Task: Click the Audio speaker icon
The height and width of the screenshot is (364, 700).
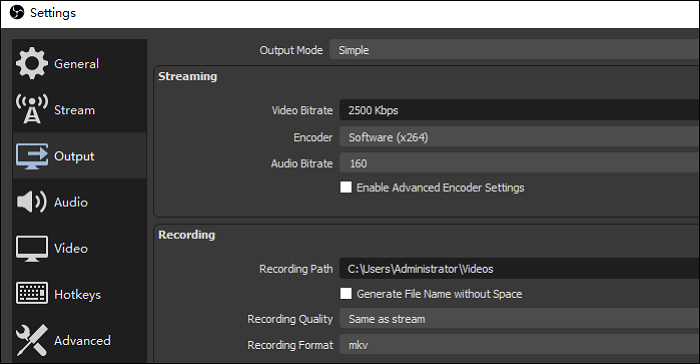Action: click(32, 202)
